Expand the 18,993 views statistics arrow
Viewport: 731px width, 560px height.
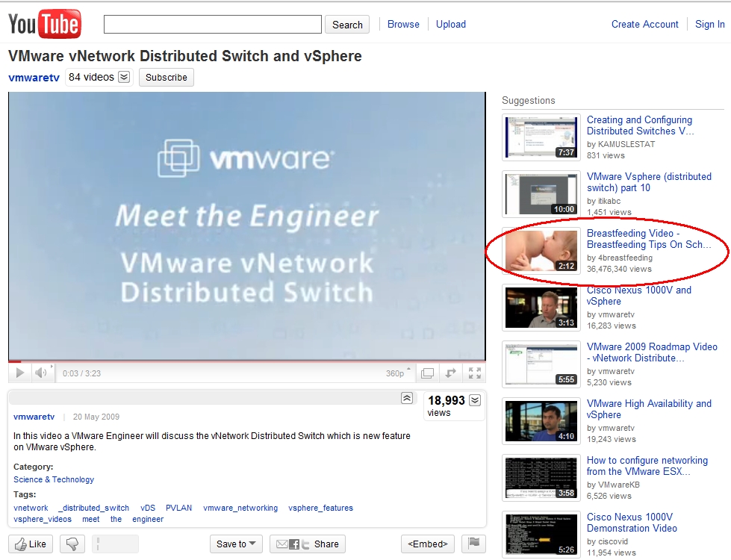(475, 400)
